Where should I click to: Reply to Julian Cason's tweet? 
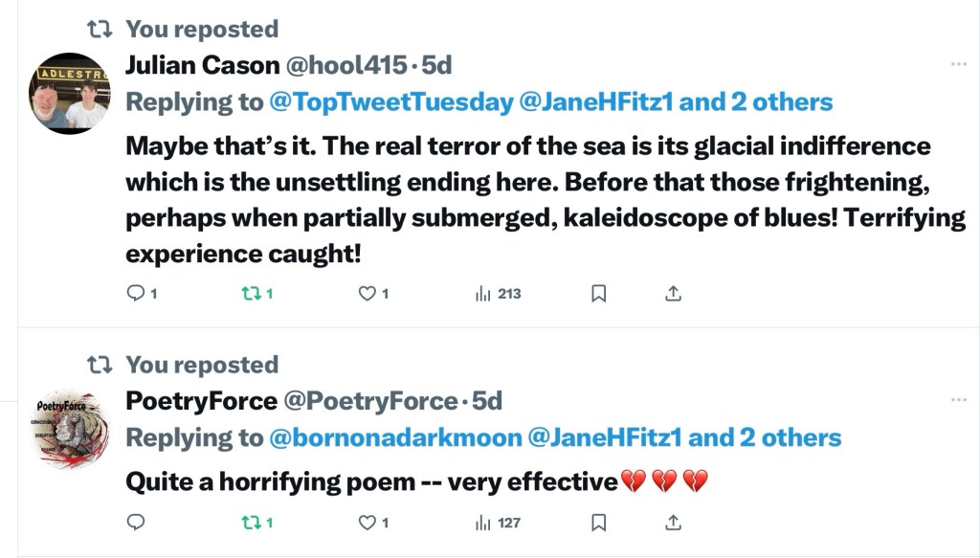136,294
